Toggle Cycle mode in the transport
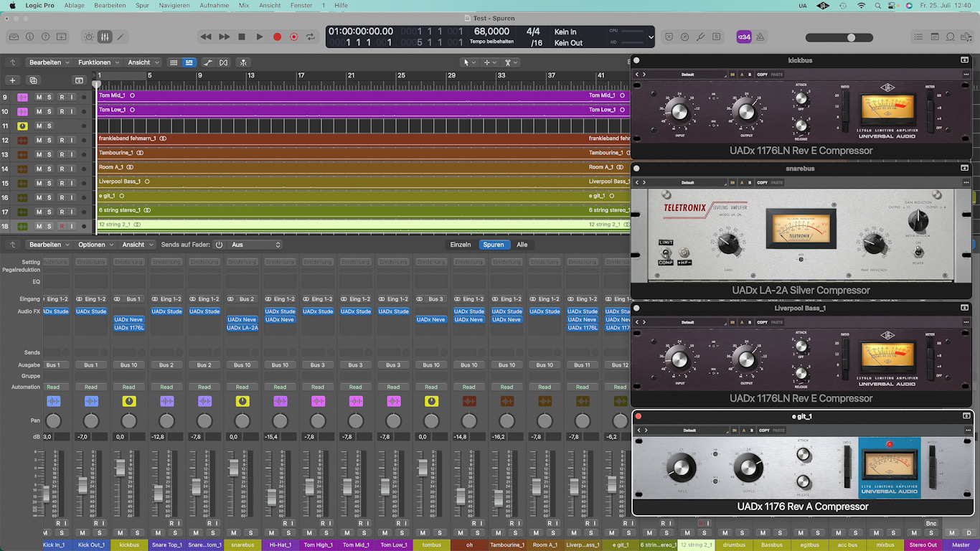The width and height of the screenshot is (980, 551). 311,37
